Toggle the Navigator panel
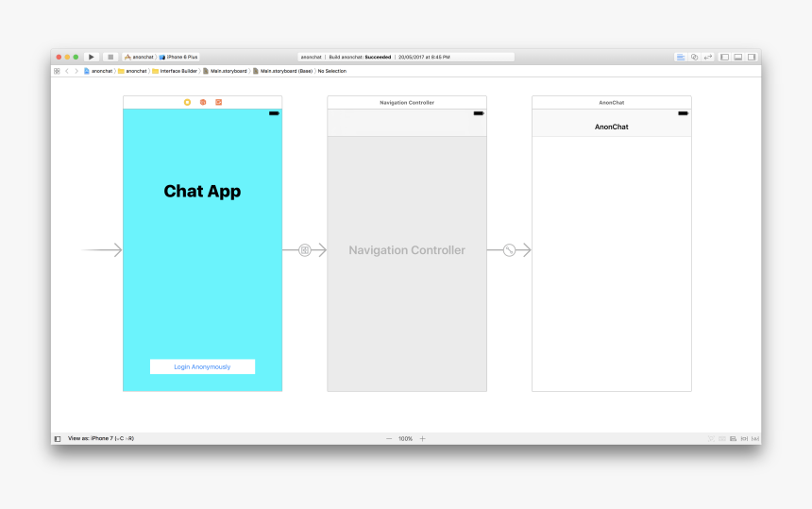812x509 pixels. click(724, 57)
